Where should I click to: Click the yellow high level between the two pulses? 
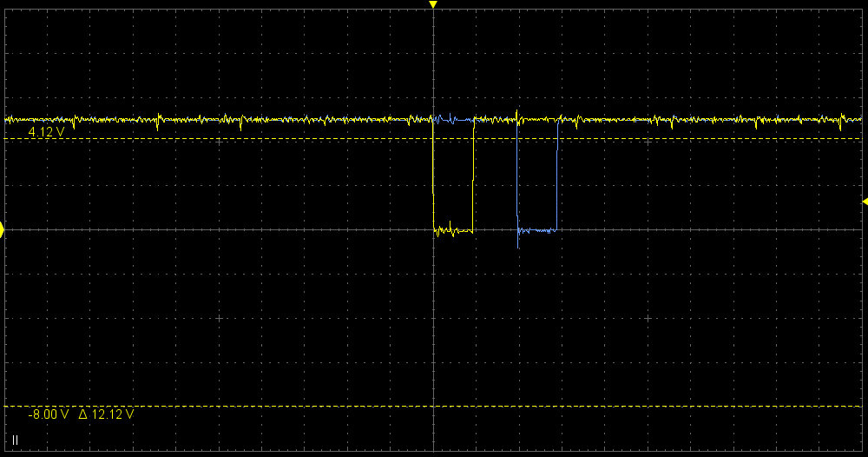[495, 119]
